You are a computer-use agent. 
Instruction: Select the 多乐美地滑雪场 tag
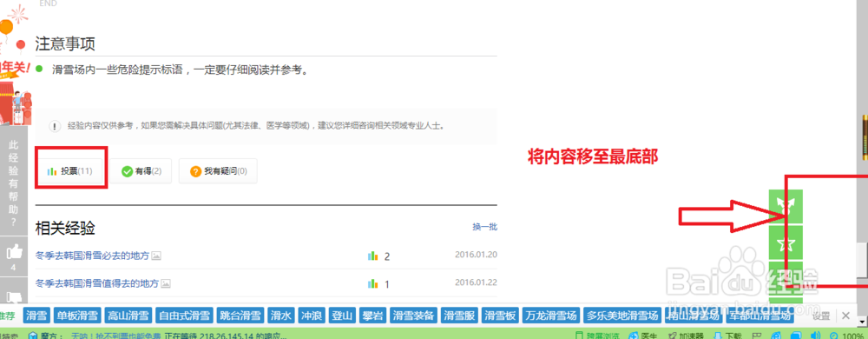tap(622, 316)
